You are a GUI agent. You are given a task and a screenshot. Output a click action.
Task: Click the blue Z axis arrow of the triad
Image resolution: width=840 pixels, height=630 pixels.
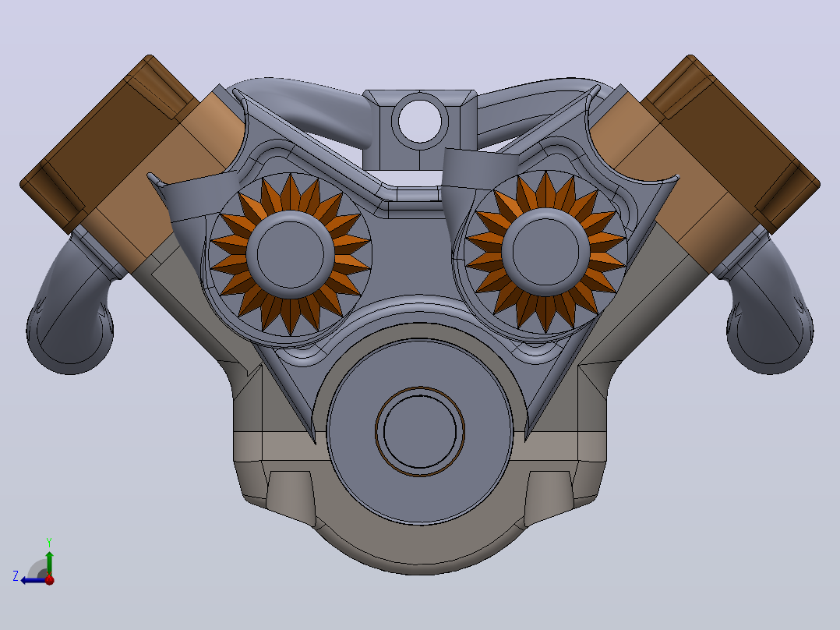(x=32, y=580)
